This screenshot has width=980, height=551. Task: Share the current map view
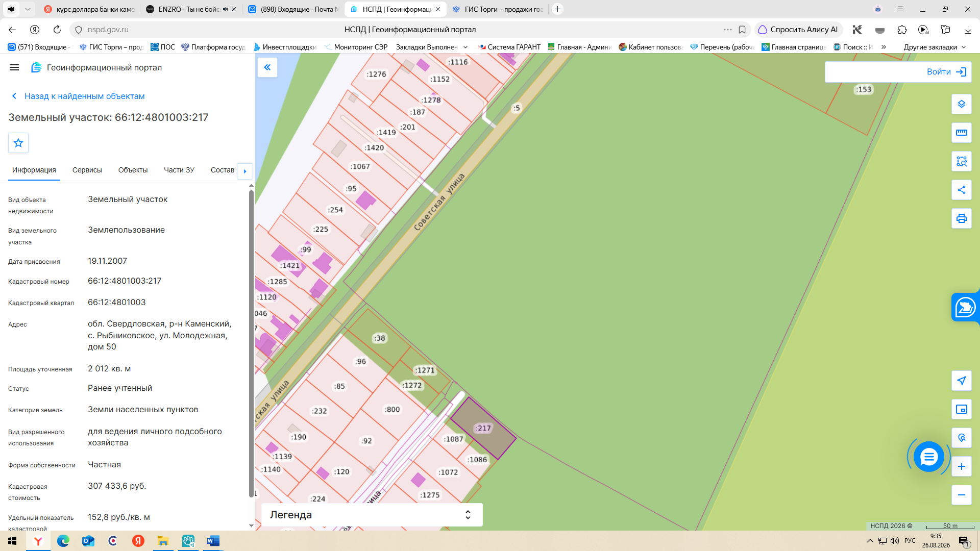click(962, 190)
